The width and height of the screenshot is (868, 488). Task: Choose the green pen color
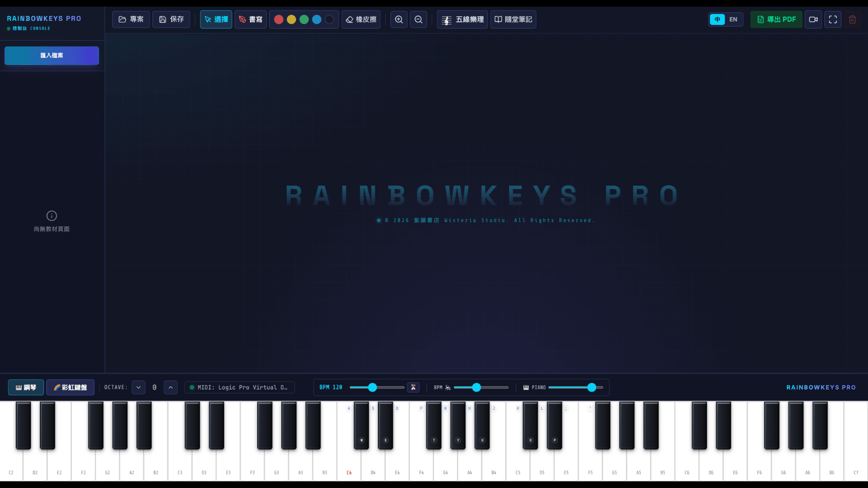[304, 19]
